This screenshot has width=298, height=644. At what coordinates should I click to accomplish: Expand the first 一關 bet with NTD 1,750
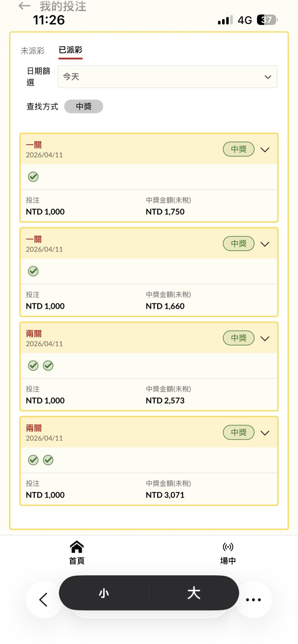pyautogui.click(x=265, y=150)
